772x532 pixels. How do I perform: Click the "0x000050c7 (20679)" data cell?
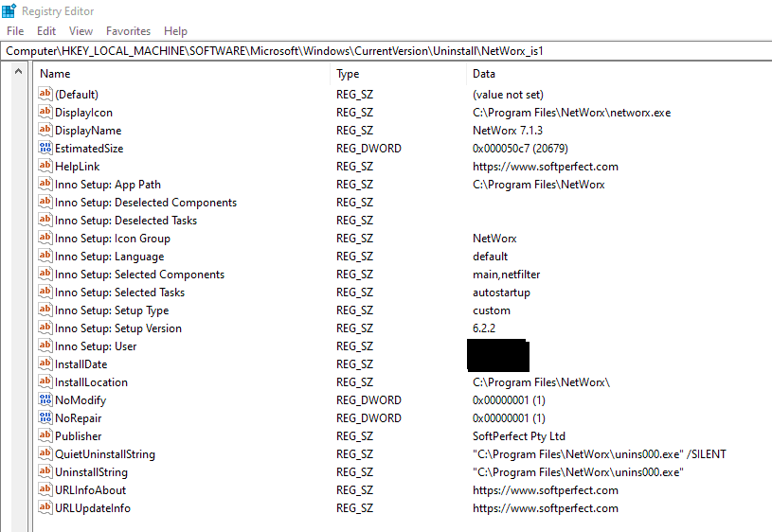pos(520,149)
